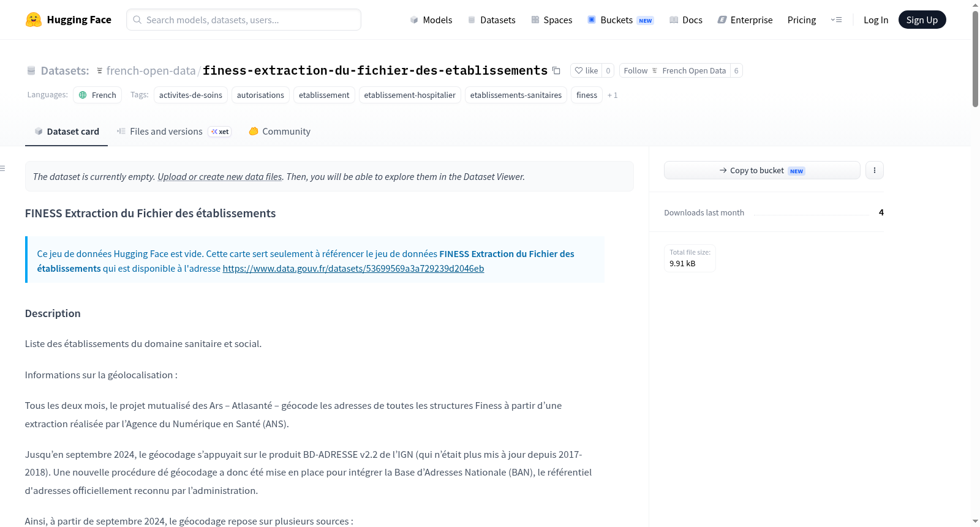Screen dimensions: 980x527
Task: Click the NEW badge beside Buckets
Action: click(646, 20)
